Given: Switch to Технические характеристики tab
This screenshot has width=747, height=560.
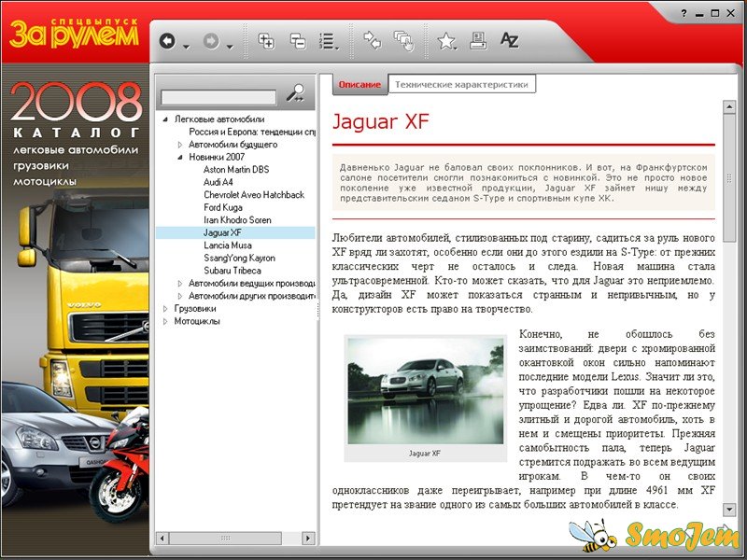Looking at the screenshot, I should point(461,84).
